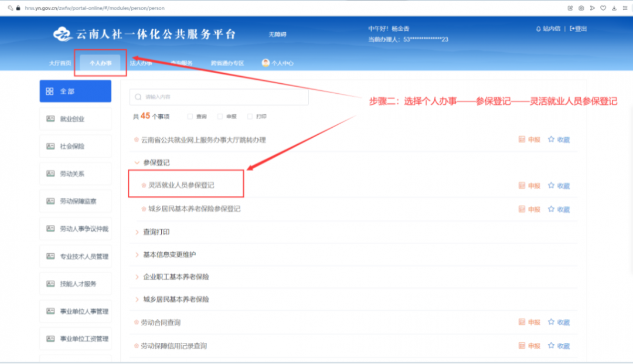Click the 个人中心 avatar icon
Screen dimensions: 633x364
(266, 63)
